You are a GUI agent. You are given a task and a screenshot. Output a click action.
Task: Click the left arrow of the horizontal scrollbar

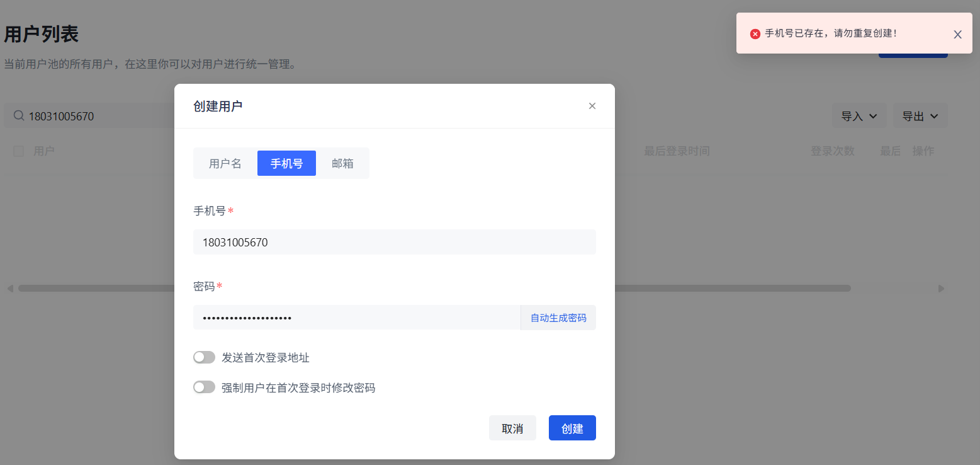pyautogui.click(x=10, y=289)
